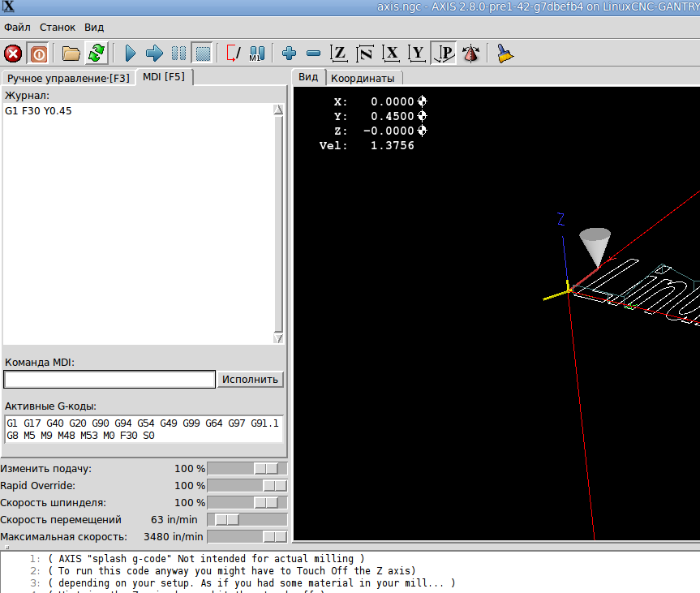Adjust the Изменить подачу slider
700x593 pixels.
265,469
